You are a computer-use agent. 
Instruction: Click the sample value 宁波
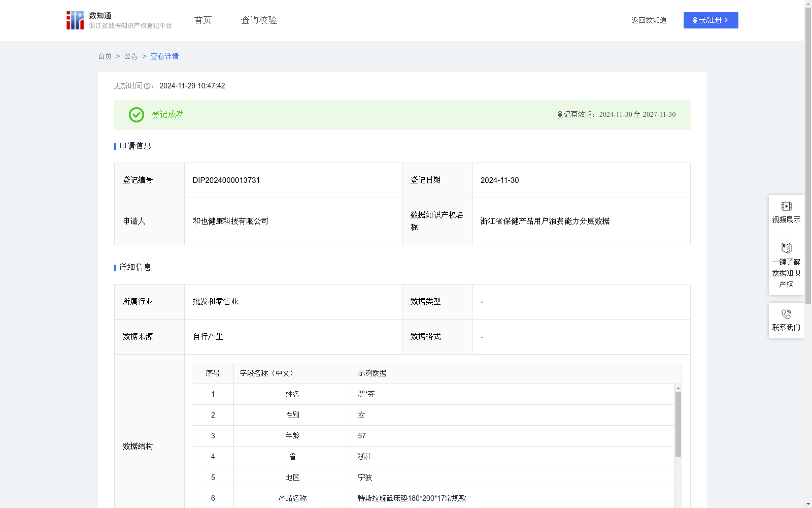[365, 478]
